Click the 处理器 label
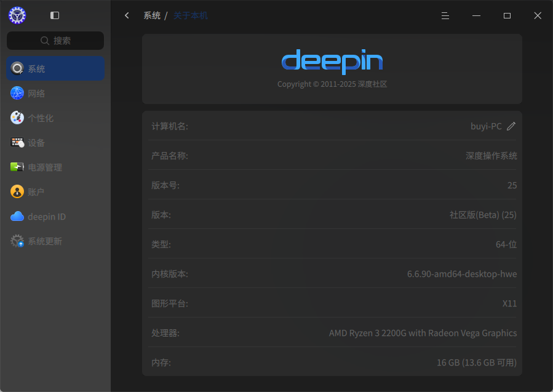The height and width of the screenshot is (392, 553). click(x=165, y=333)
